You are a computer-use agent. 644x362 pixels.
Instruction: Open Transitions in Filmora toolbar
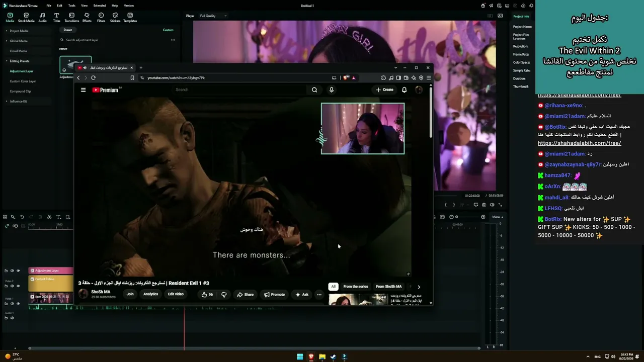pyautogui.click(x=71, y=18)
